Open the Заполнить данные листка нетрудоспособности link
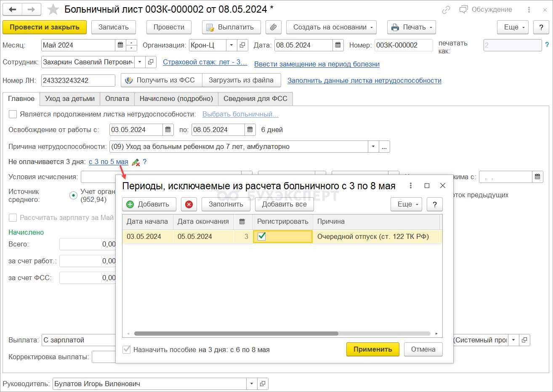Image resolution: width=553 pixels, height=392 pixels. [x=364, y=80]
